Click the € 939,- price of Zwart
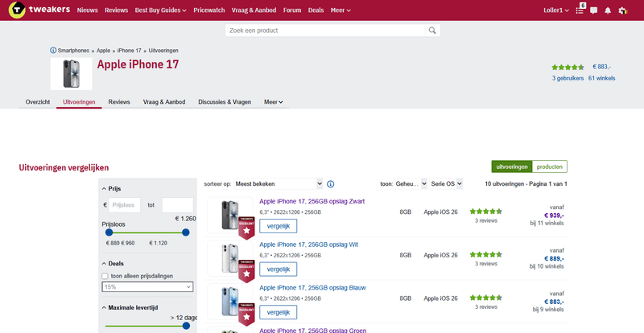Viewport: 644px width, 333px height. tap(554, 215)
